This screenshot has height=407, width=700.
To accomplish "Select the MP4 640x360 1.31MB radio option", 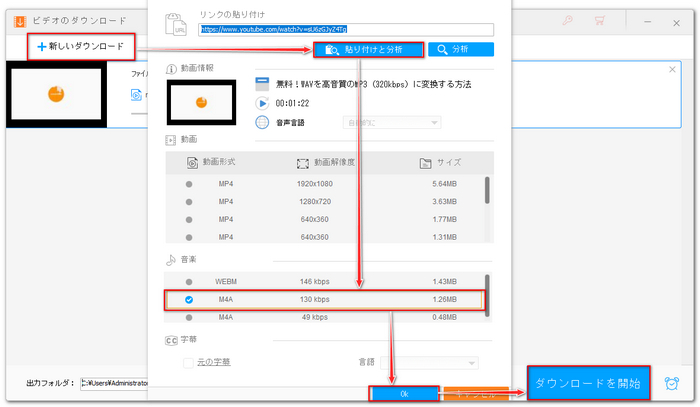I will coord(189,237).
